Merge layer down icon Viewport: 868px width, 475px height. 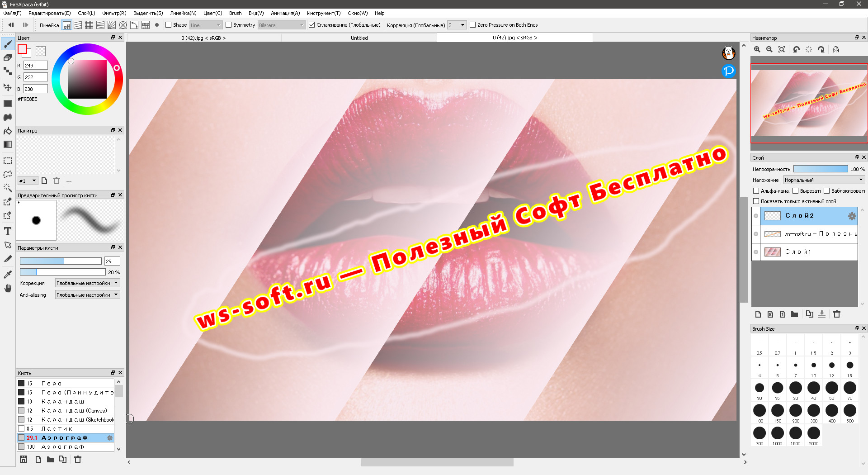[822, 314]
